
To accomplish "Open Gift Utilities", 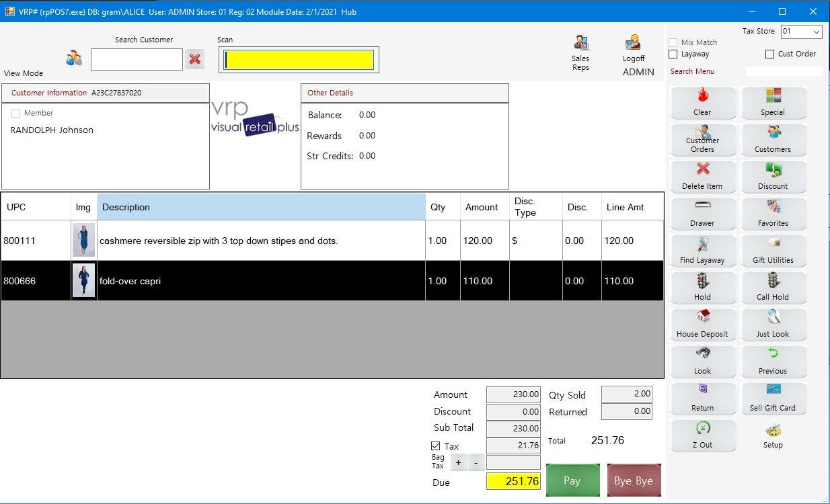I will coord(773,251).
